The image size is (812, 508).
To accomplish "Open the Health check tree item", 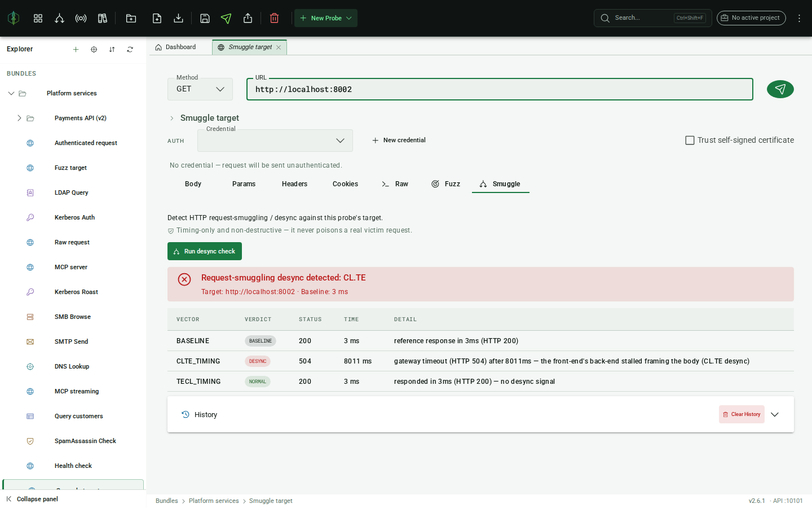I will click(73, 466).
